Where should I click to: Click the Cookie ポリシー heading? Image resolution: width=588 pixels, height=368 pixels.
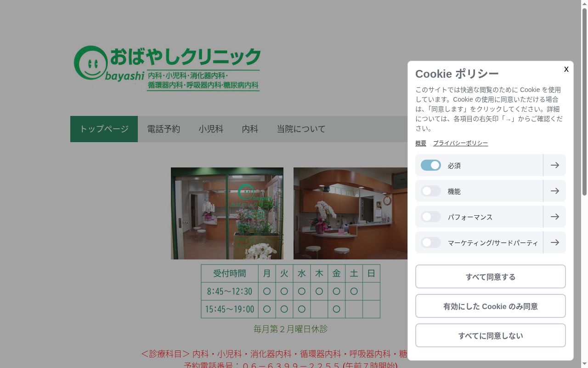tap(457, 74)
